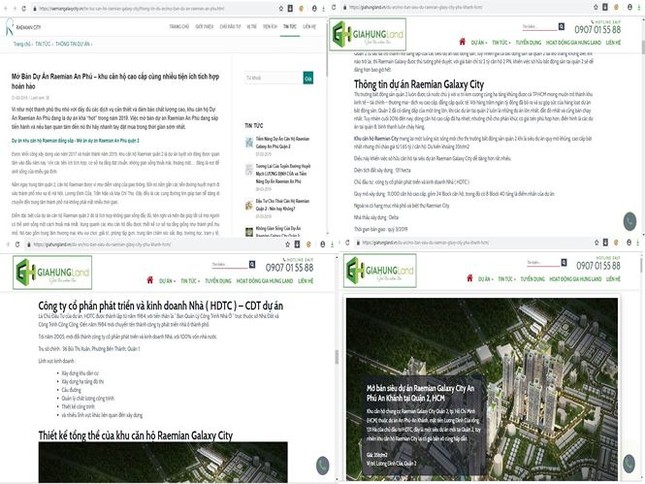Expand TIN TỨC dropdown in bottom-right window
Viewport: 645px width, 484px height.
[x=506, y=279]
